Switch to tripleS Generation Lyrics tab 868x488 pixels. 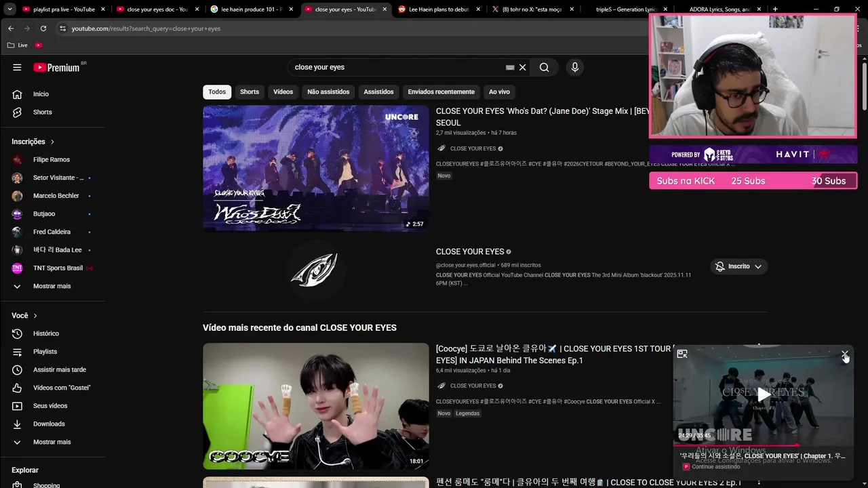click(627, 9)
